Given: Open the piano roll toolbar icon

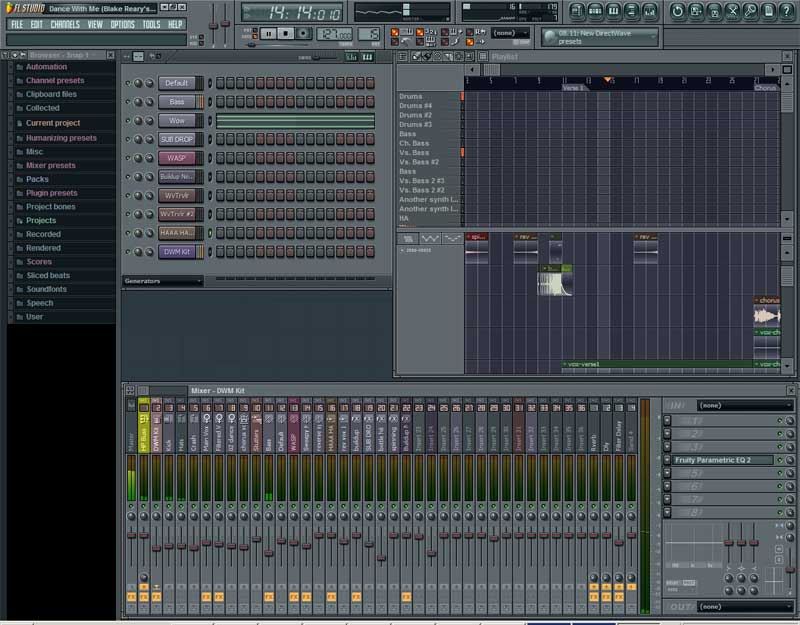Looking at the screenshot, I should tap(613, 11).
